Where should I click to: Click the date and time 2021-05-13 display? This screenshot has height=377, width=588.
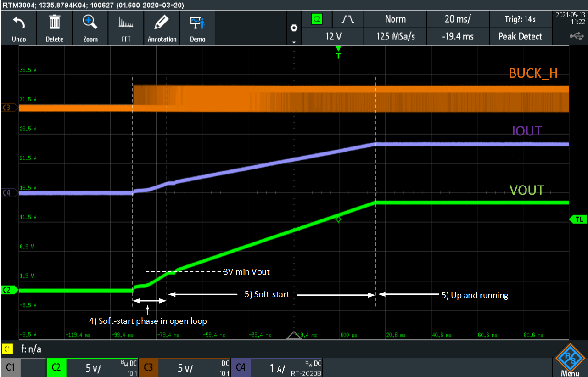(570, 18)
